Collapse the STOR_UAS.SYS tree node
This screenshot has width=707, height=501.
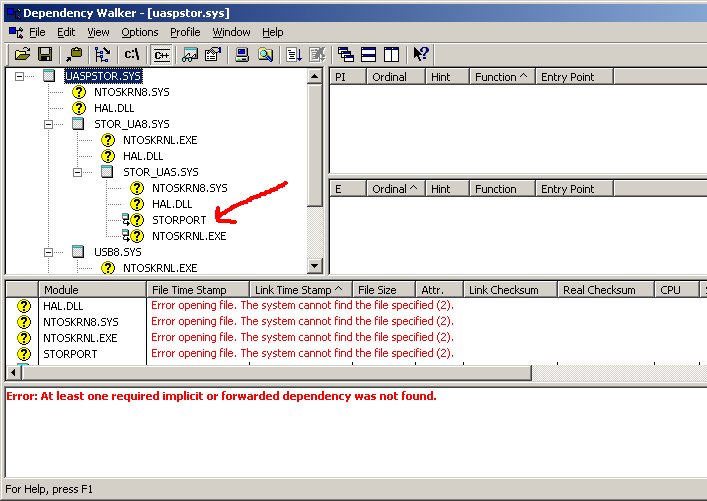click(78, 172)
